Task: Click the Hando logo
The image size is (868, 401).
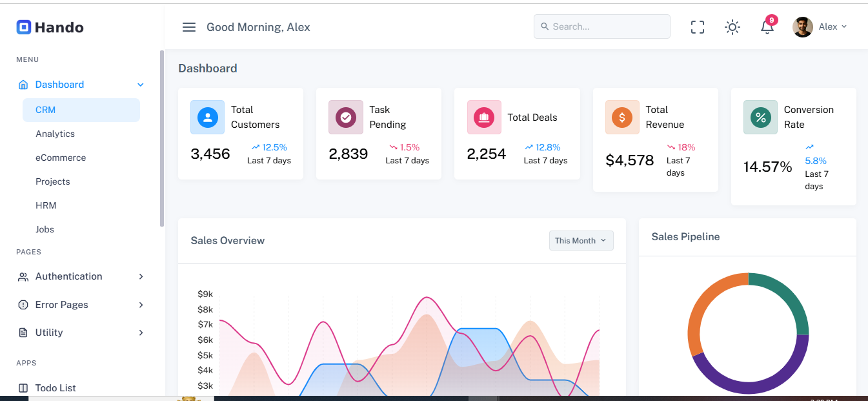Action: pos(50,27)
